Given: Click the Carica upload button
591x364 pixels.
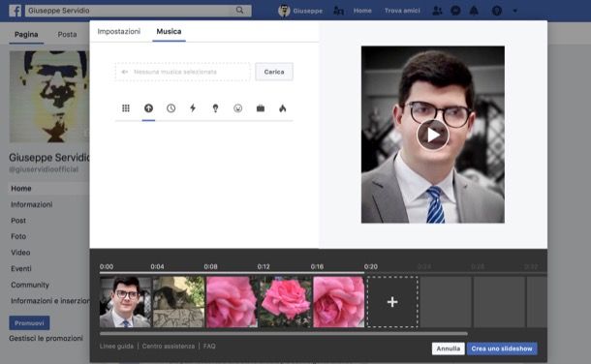Looking at the screenshot, I should pos(274,72).
